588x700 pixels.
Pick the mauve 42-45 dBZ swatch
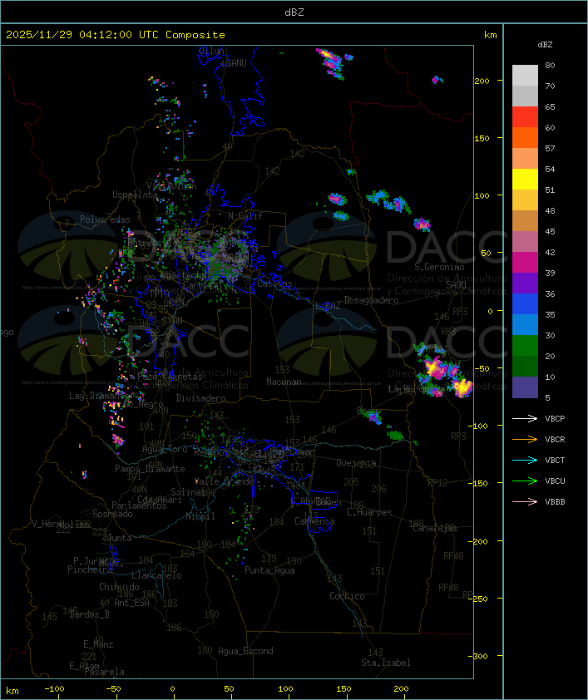pos(525,242)
